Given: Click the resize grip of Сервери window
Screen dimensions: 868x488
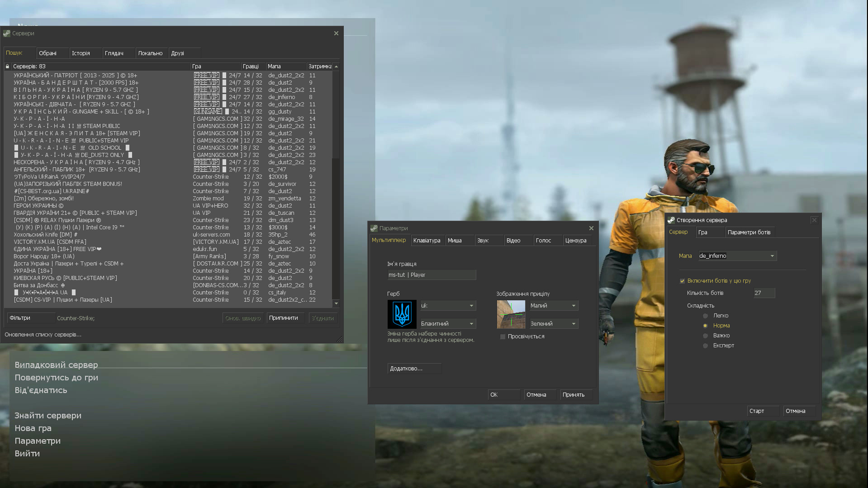Looking at the screenshot, I should [x=340, y=339].
